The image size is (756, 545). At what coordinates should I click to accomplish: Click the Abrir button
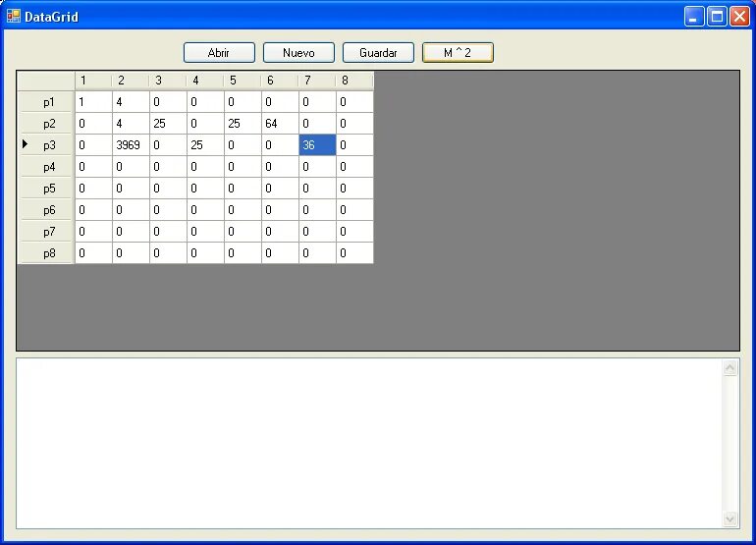pyautogui.click(x=219, y=53)
